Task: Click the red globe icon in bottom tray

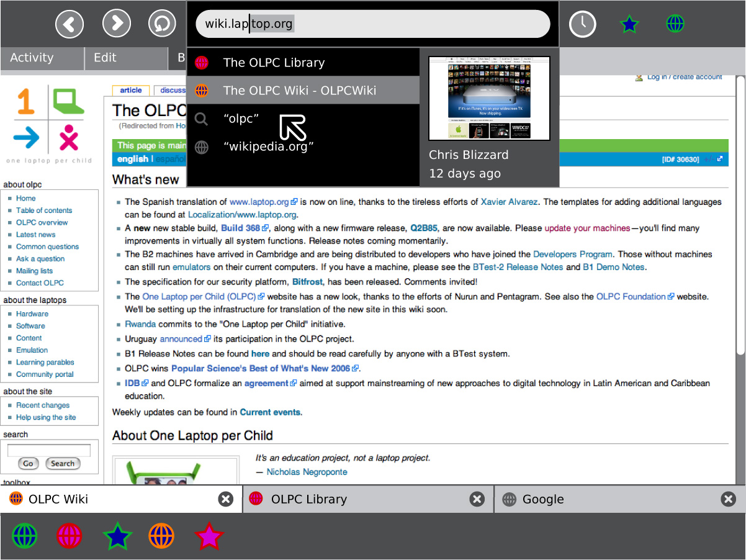Action: coord(69,536)
